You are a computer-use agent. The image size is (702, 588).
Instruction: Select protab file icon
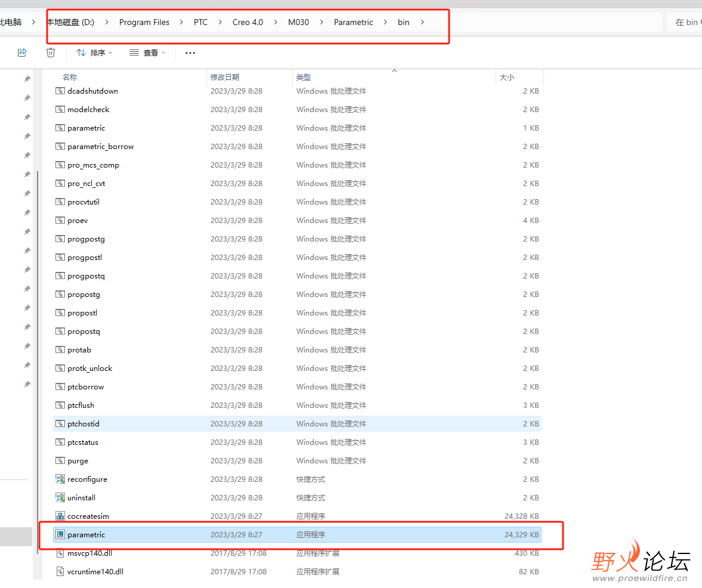pyautogui.click(x=60, y=350)
